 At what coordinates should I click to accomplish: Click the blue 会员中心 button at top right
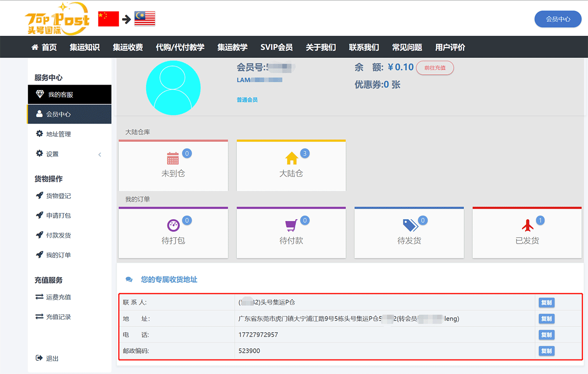click(x=558, y=19)
